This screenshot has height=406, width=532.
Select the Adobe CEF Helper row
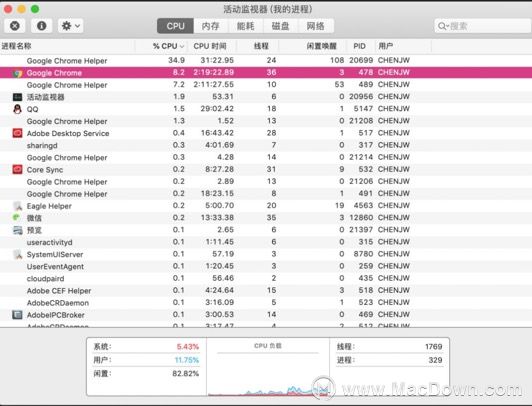[x=266, y=291]
